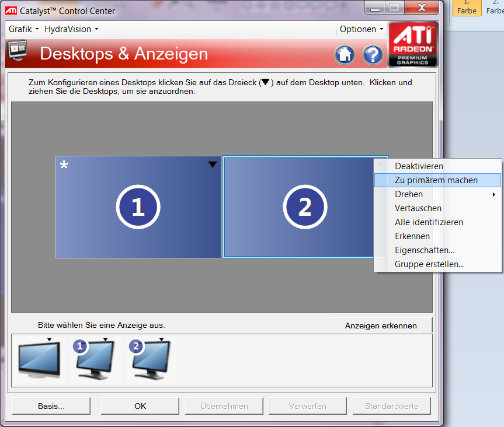Select the monitor icon numbered 1 below
Viewport: 504px width, 427px height.
(x=94, y=359)
